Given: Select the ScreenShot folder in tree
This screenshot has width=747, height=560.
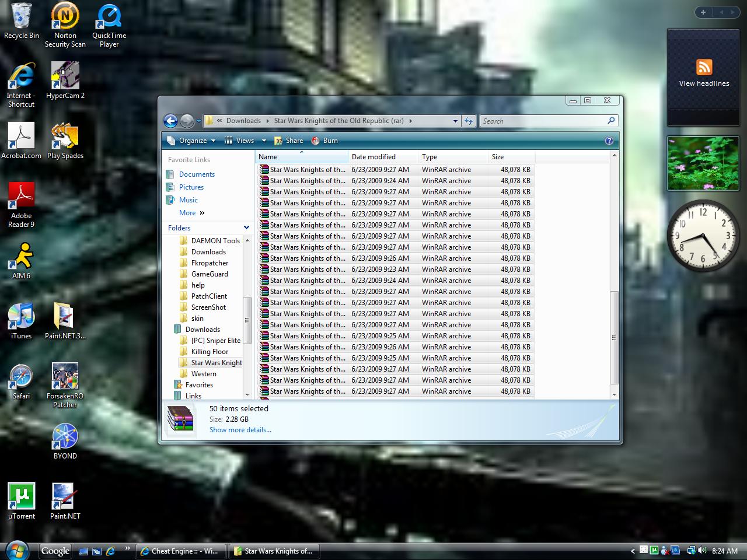Looking at the screenshot, I should [x=203, y=307].
